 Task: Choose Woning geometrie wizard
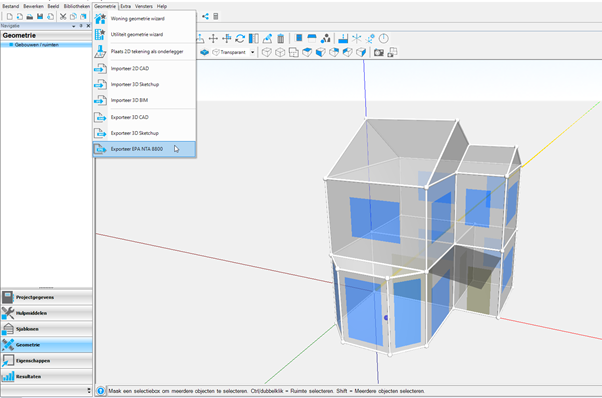(x=144, y=18)
